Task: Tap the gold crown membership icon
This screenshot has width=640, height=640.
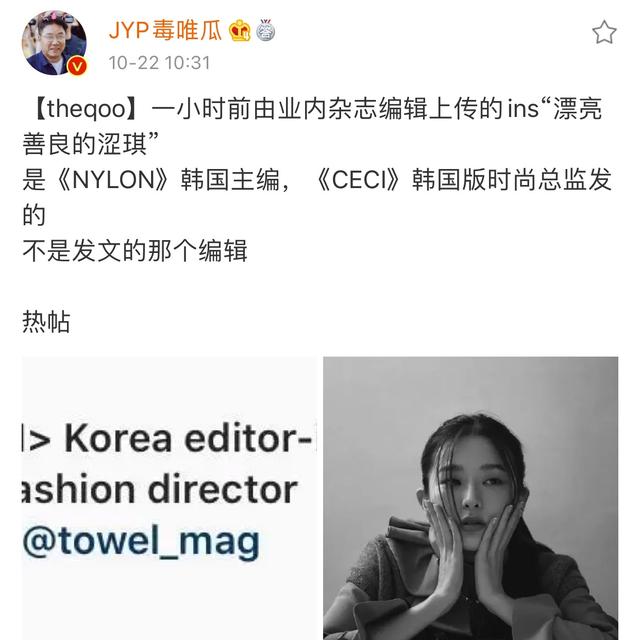Action: (240, 31)
